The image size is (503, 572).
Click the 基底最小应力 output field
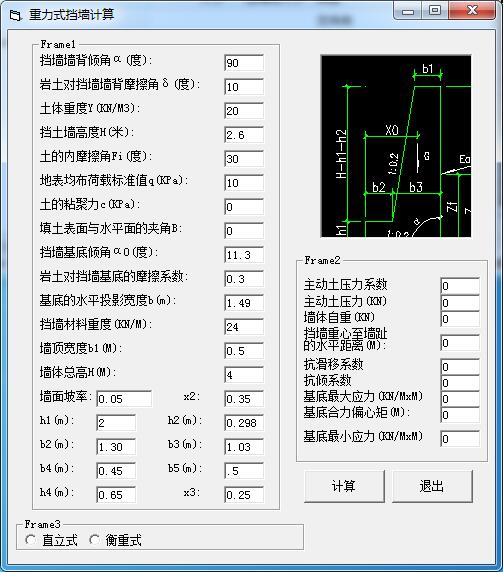click(x=460, y=439)
